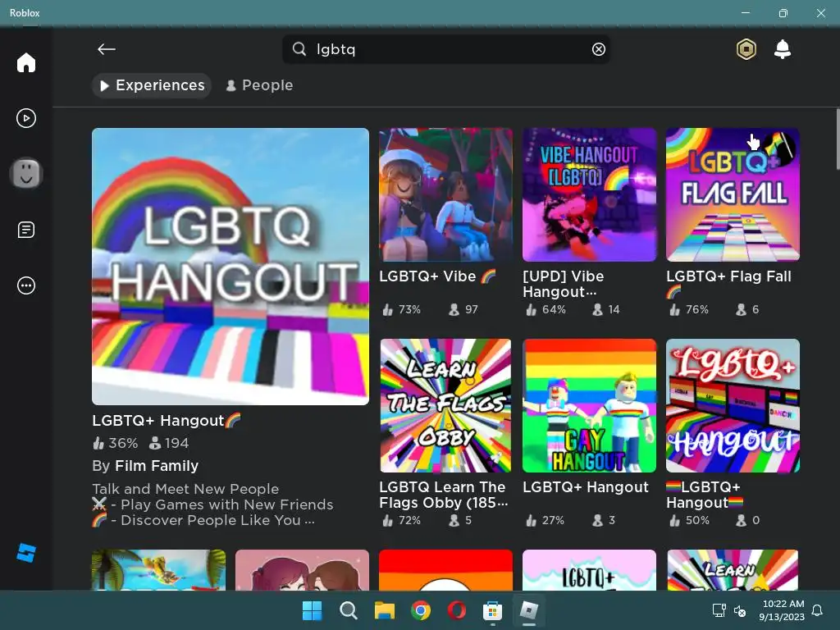The width and height of the screenshot is (840, 630).
Task: Click "Talk and Meet New People" description
Action: pyautogui.click(x=185, y=489)
